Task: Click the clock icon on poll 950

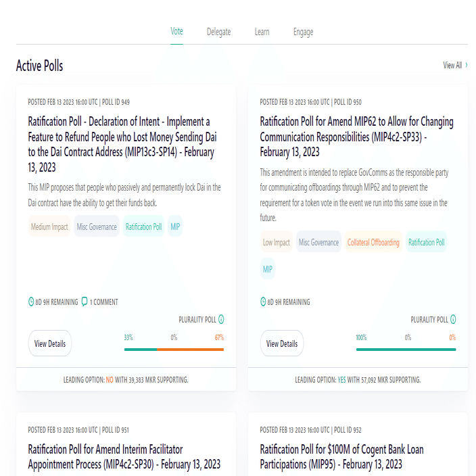Action: coord(263,302)
